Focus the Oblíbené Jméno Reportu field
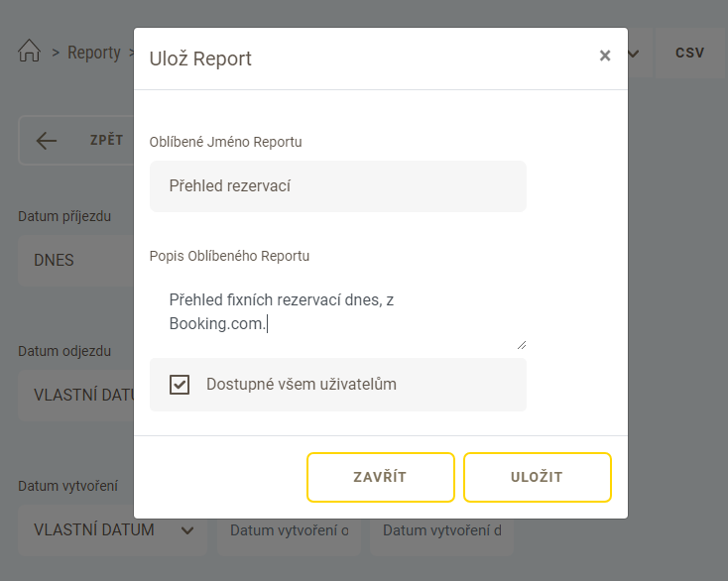The image size is (728, 581). pos(338,186)
